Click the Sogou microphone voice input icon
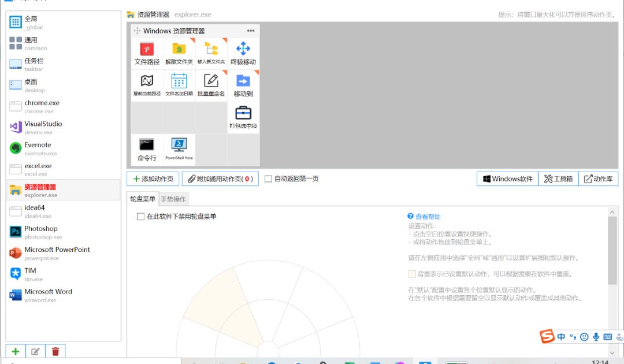Image resolution: width=624 pixels, height=364 pixels. tap(596, 337)
